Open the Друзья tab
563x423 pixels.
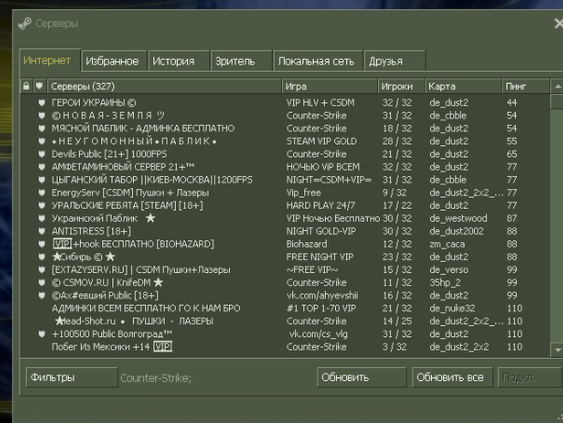tap(395, 61)
